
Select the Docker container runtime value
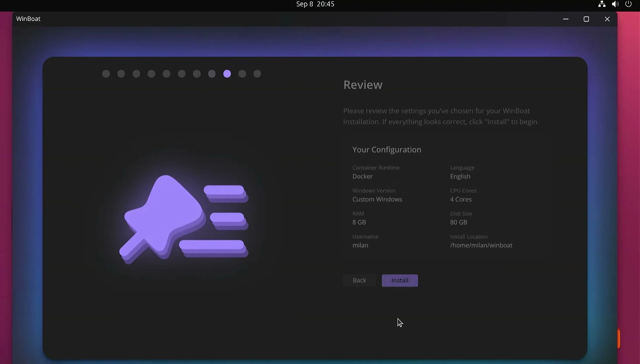click(x=362, y=176)
